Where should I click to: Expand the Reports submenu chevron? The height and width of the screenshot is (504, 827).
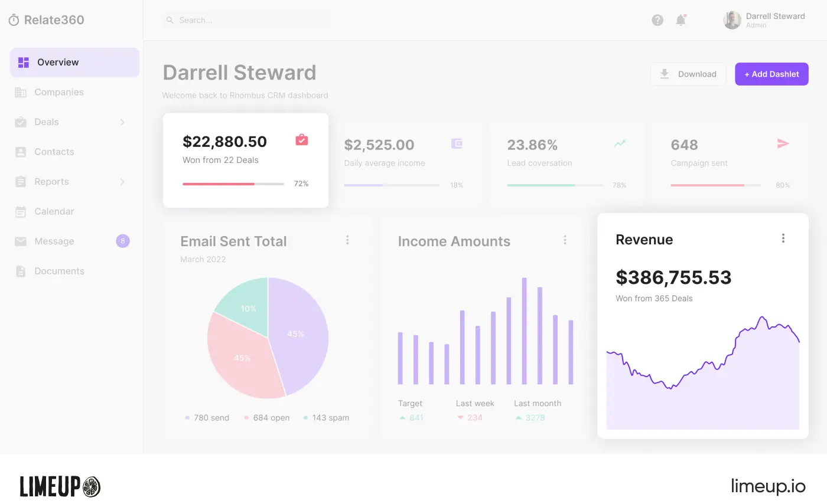point(122,182)
